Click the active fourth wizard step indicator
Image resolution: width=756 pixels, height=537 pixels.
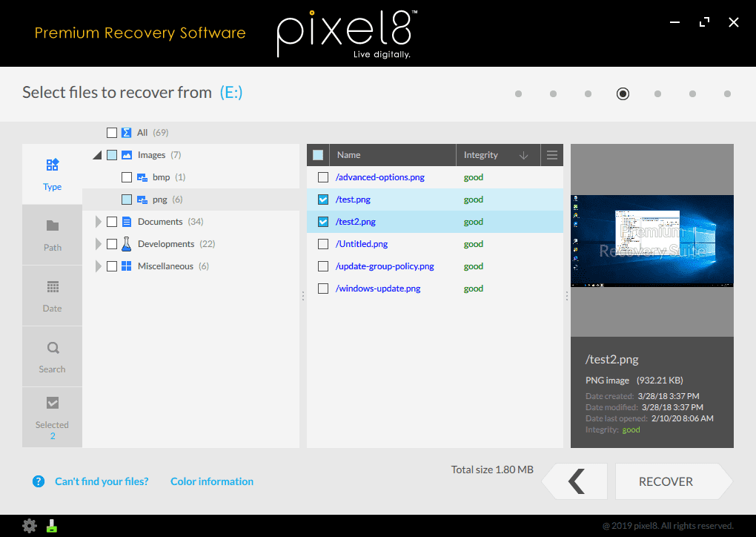(623, 93)
